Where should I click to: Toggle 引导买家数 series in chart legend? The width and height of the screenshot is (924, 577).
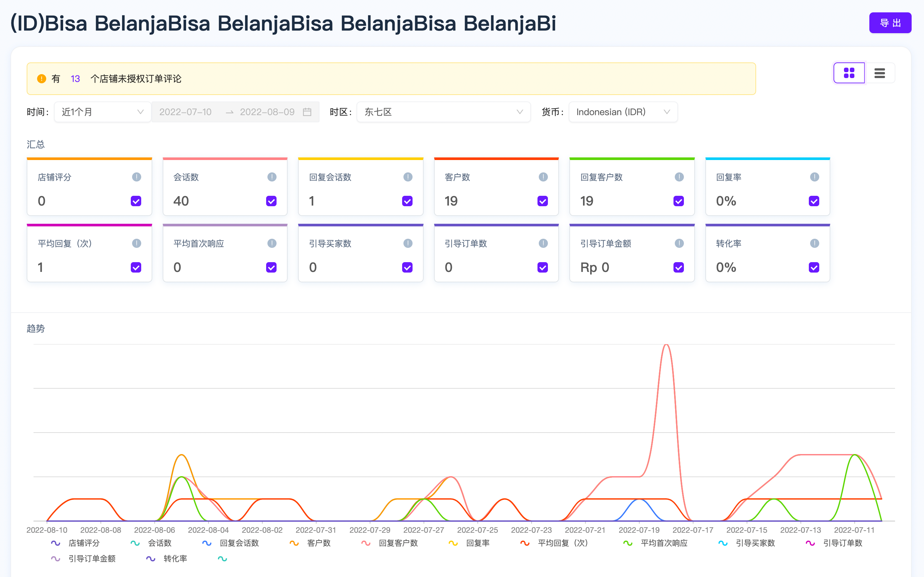coord(746,543)
